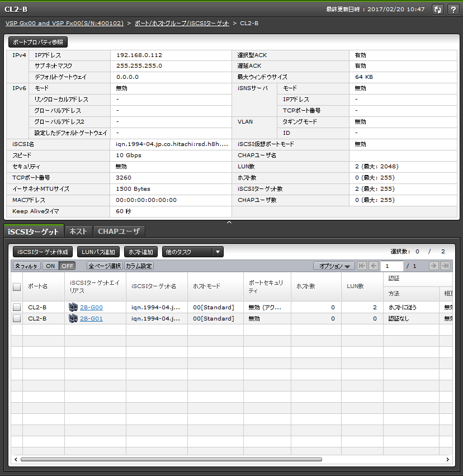463x476 pixels.
Task: Click the 2B-G01 iSCSI target icon
Action: point(73,318)
